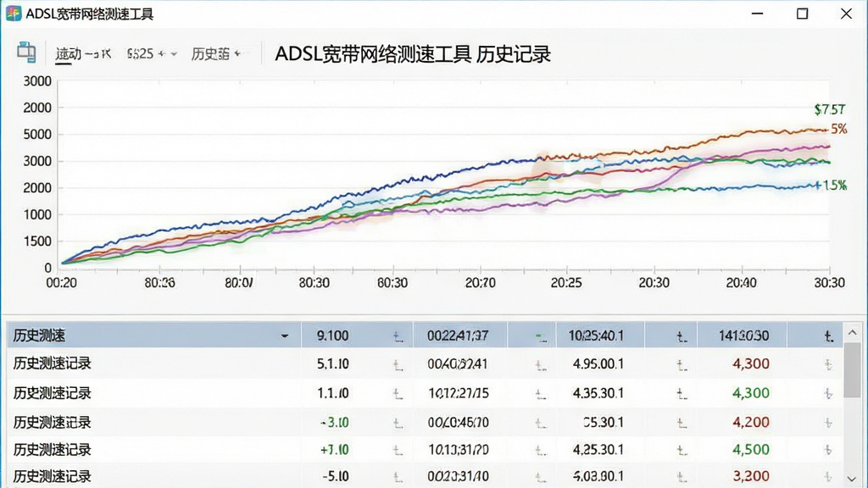Click the 4.35.30.1 cell

598,393
